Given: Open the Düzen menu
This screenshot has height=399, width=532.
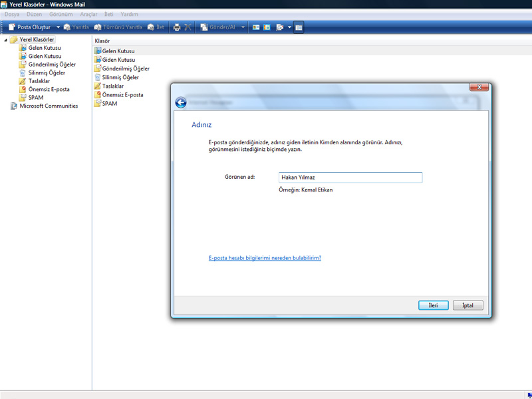Looking at the screenshot, I should pos(35,14).
